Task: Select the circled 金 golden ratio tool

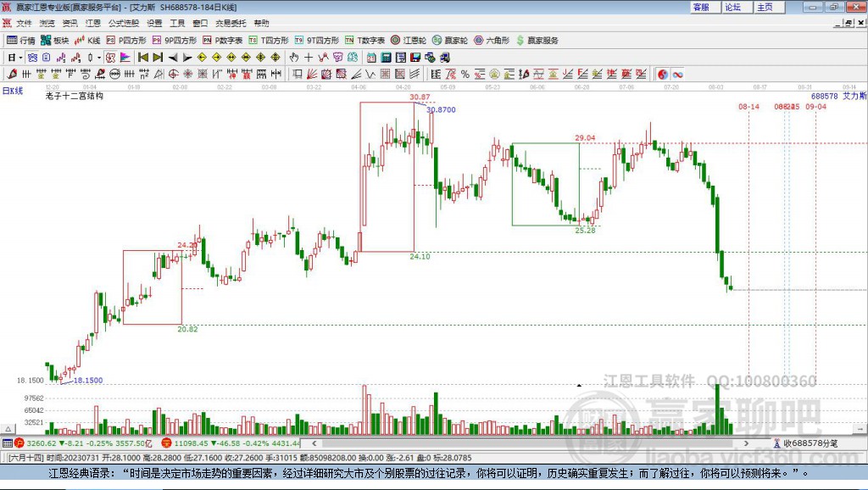Action: [x=494, y=74]
